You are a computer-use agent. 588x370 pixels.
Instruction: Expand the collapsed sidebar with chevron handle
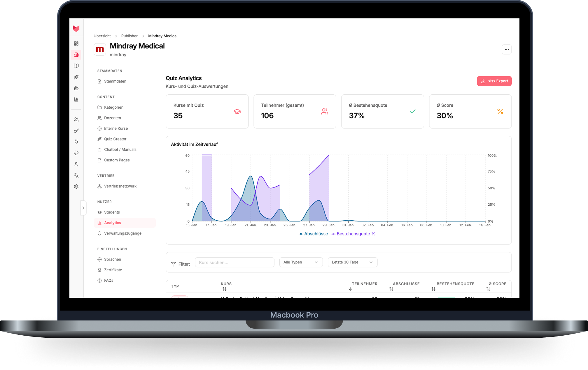83,208
